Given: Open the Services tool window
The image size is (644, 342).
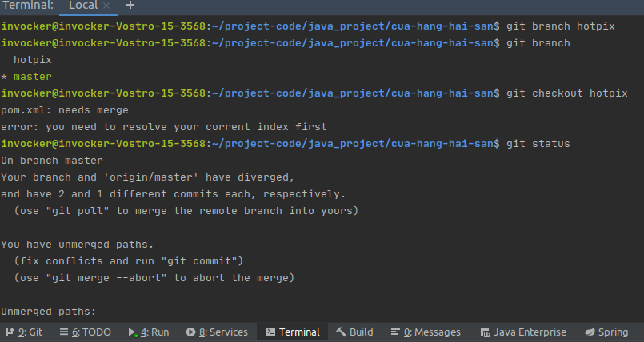Looking at the screenshot, I should click(217, 332).
